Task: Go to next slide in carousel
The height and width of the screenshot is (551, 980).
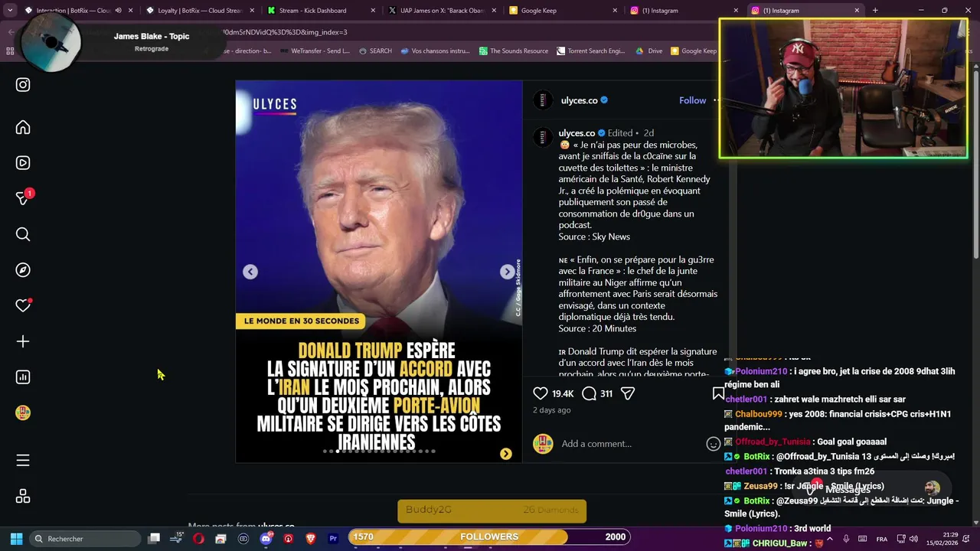Action: click(x=507, y=272)
